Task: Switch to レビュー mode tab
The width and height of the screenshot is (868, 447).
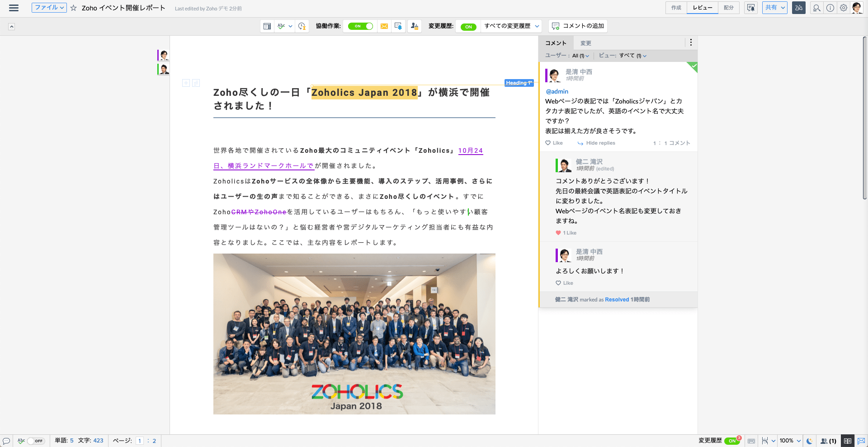Action: 703,8
